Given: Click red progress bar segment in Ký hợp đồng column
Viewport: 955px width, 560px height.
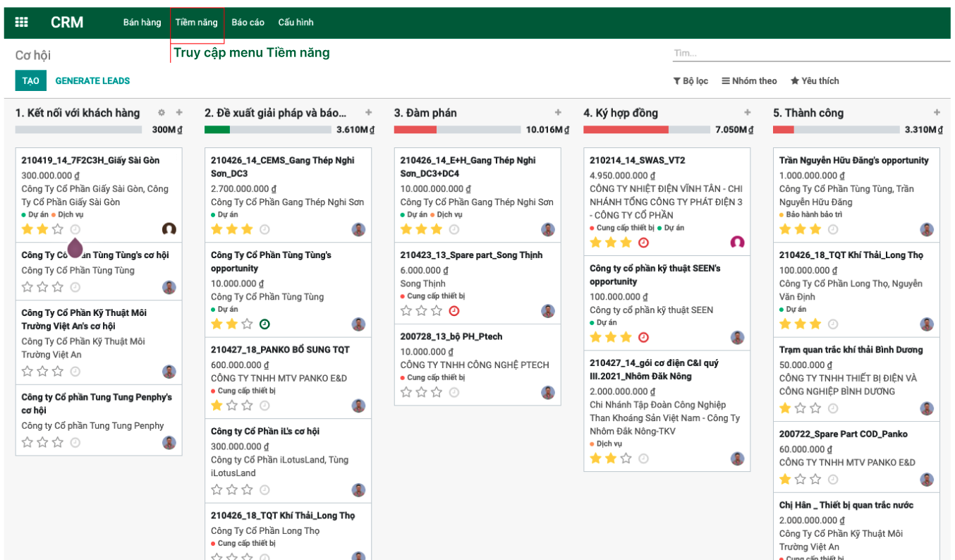Looking at the screenshot, I should point(626,130).
